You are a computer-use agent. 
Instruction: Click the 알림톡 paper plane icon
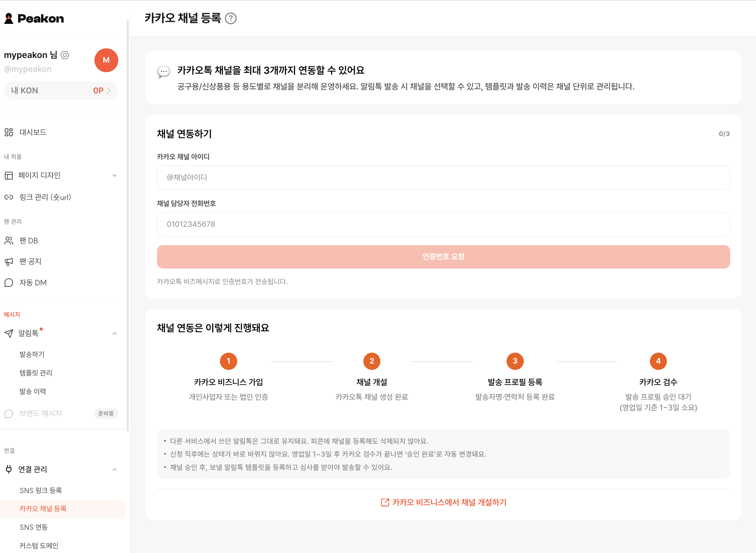pyautogui.click(x=9, y=333)
